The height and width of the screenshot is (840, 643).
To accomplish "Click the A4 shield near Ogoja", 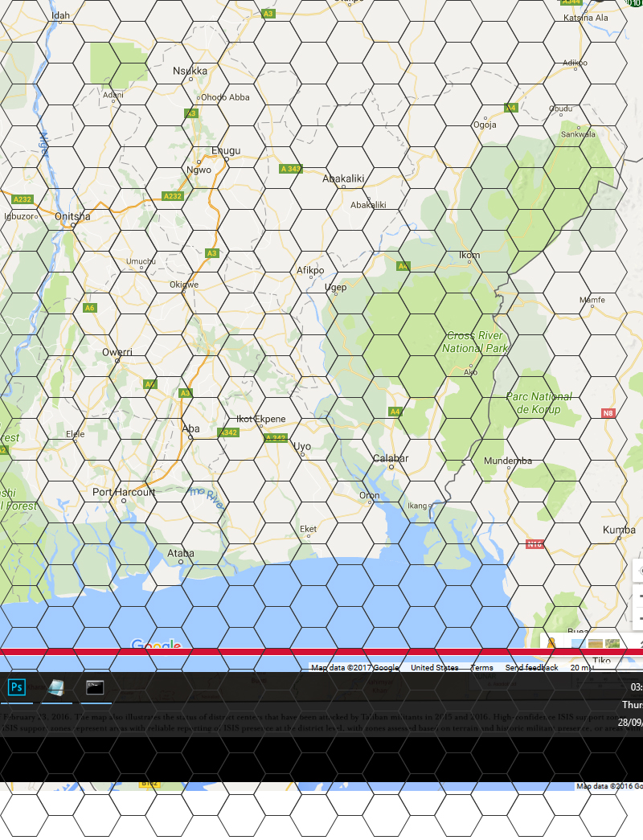I will click(511, 108).
